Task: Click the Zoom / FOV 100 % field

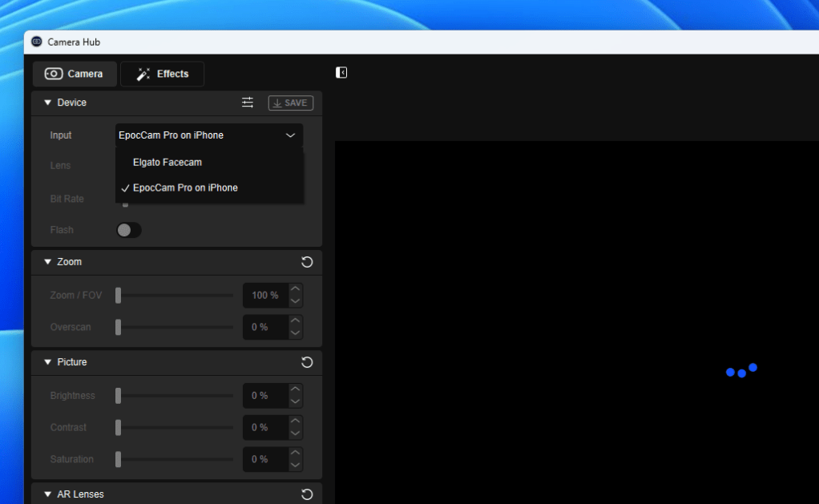Action: (265, 296)
